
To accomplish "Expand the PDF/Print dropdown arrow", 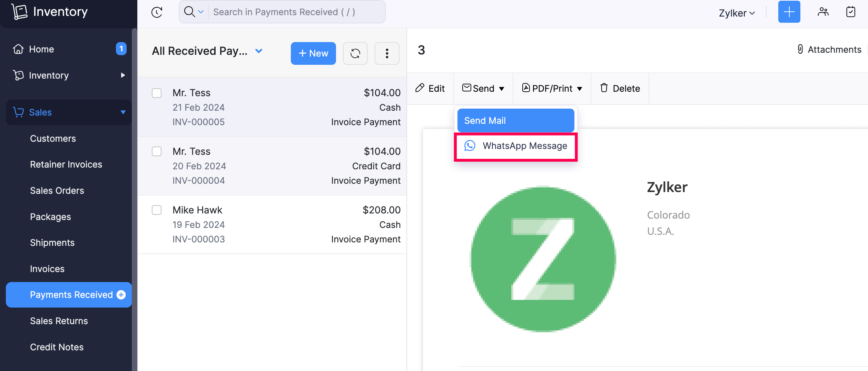I will tap(580, 88).
